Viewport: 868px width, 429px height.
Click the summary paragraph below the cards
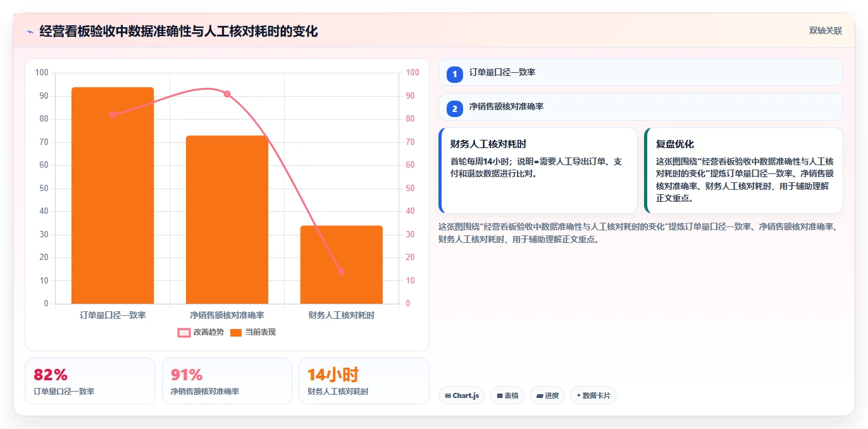[x=639, y=233]
